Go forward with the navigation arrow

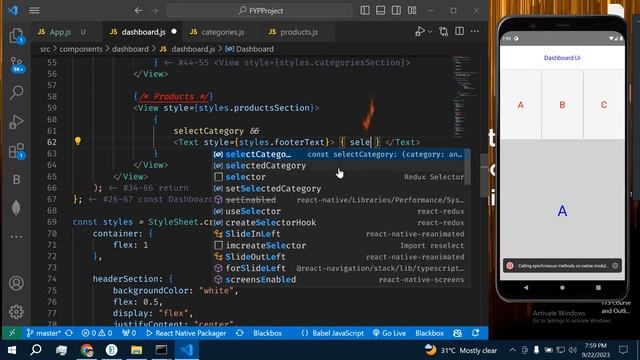click(x=154, y=10)
